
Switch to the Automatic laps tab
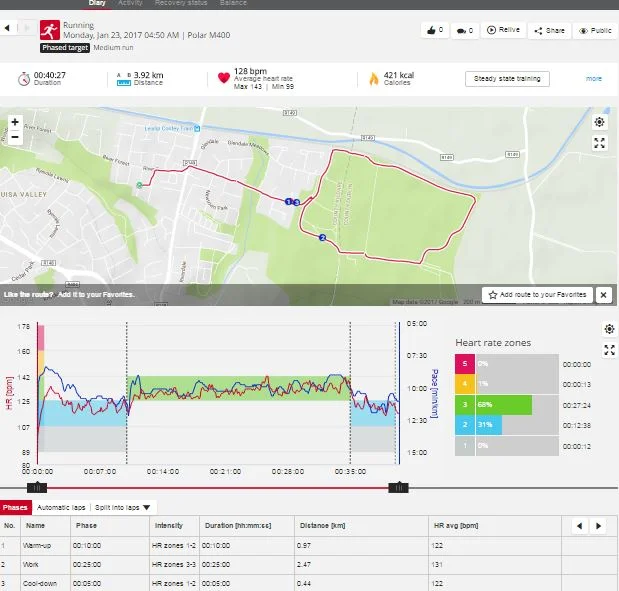(64, 508)
